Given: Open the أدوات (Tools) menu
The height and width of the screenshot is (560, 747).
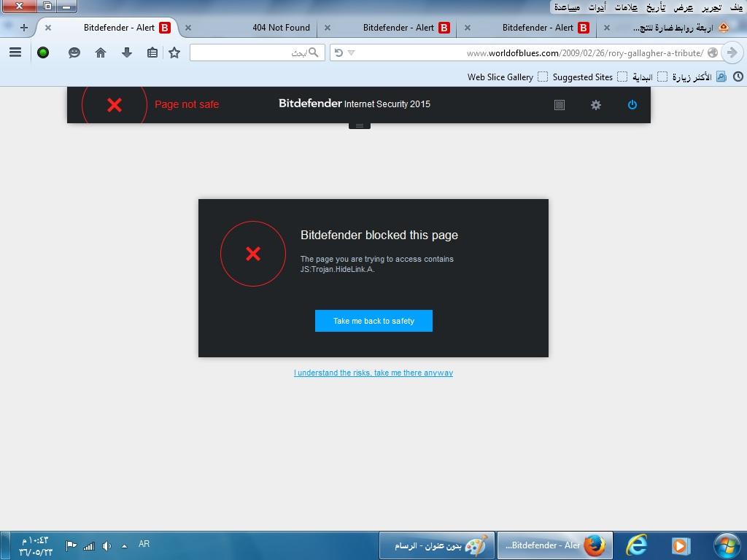Looking at the screenshot, I should 597,7.
